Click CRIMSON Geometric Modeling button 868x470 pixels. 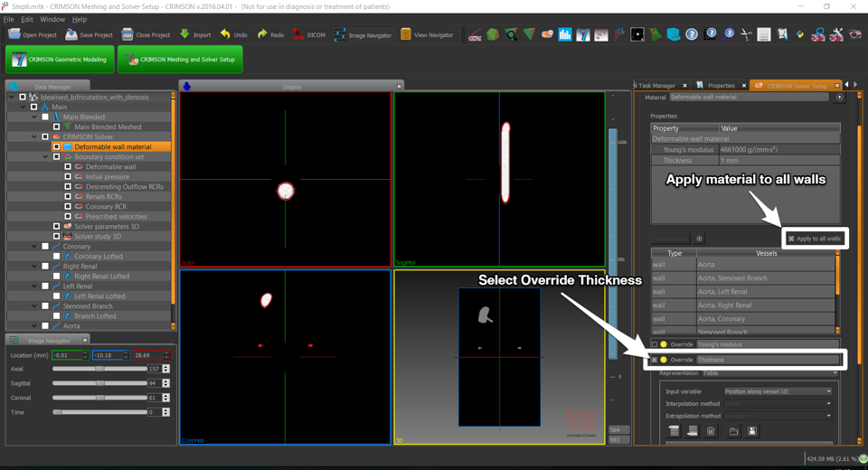tap(60, 60)
